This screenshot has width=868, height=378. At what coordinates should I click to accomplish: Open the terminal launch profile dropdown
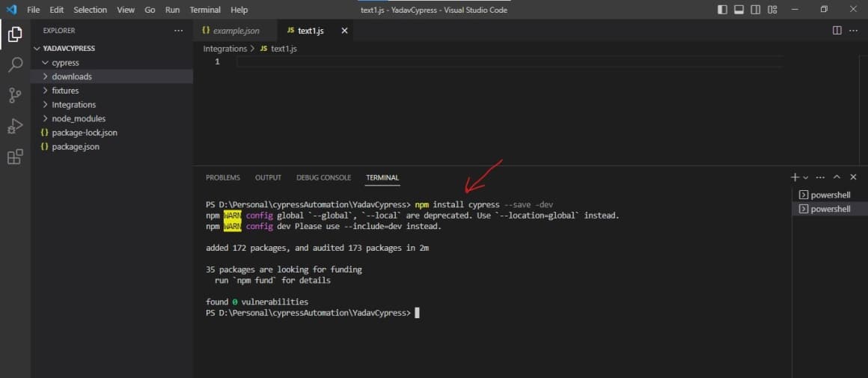(x=805, y=177)
